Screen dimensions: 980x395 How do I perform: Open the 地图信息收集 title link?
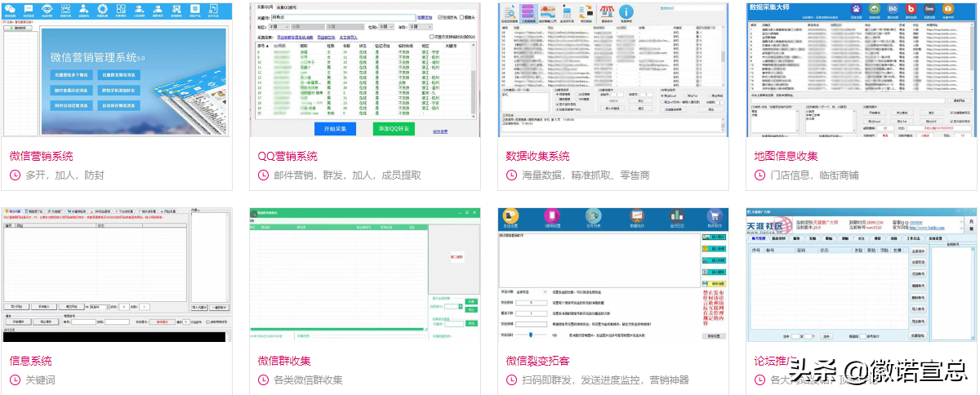[786, 156]
